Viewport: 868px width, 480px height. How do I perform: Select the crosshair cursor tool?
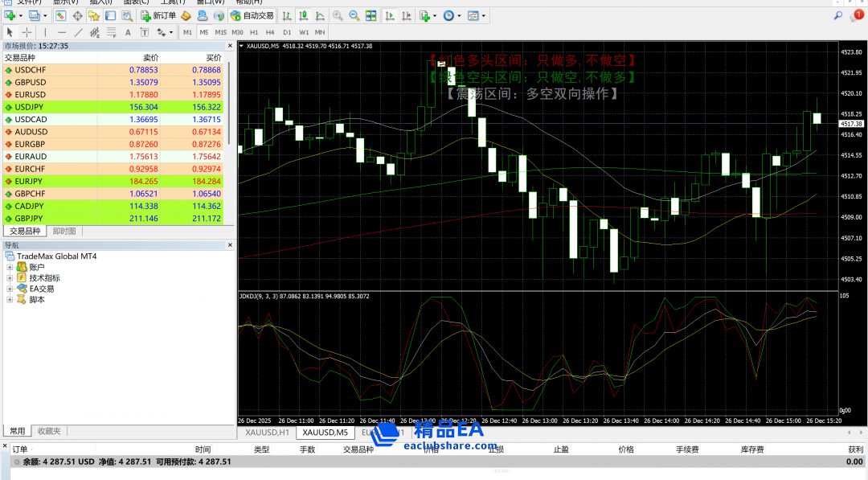(27, 32)
